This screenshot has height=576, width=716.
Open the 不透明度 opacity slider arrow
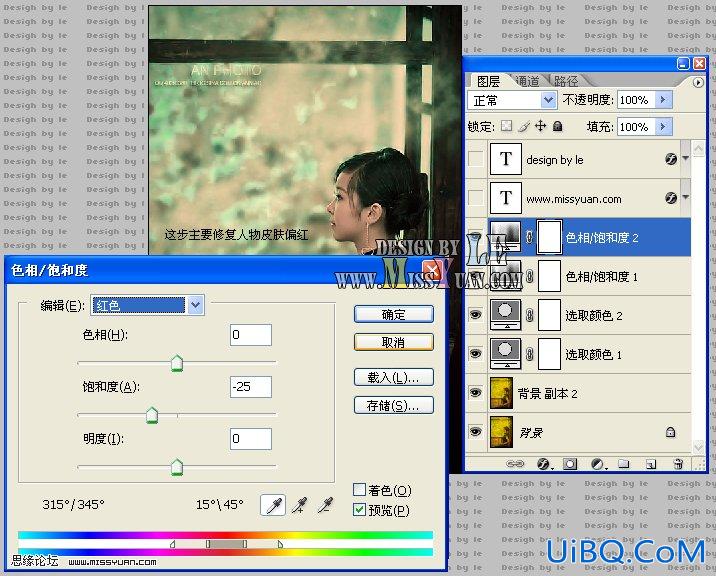pyautogui.click(x=663, y=100)
